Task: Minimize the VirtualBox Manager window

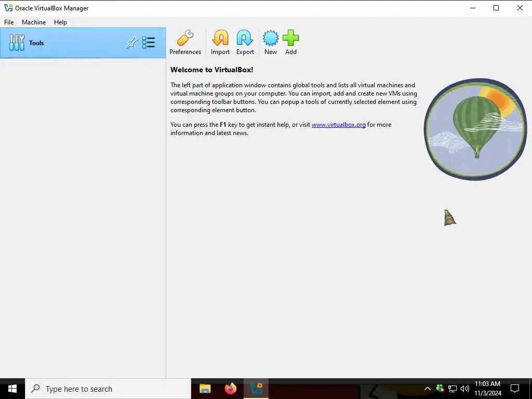Action: click(x=473, y=8)
